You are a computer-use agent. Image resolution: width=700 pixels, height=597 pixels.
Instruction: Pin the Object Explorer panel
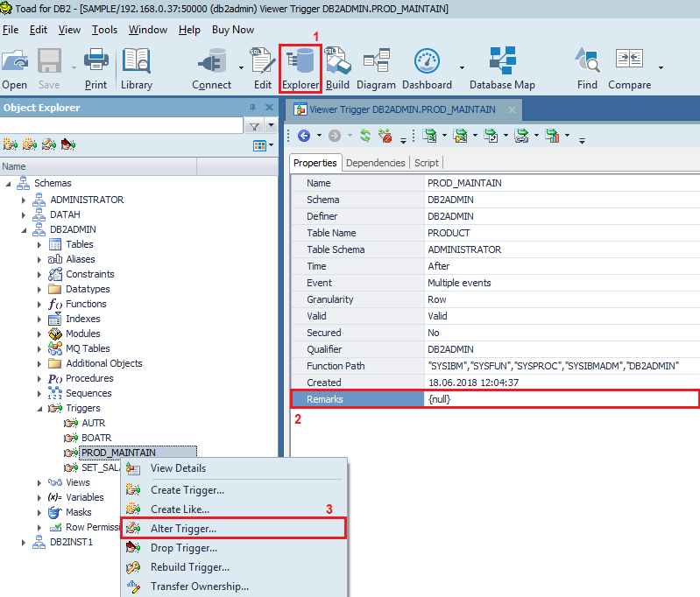[254, 108]
